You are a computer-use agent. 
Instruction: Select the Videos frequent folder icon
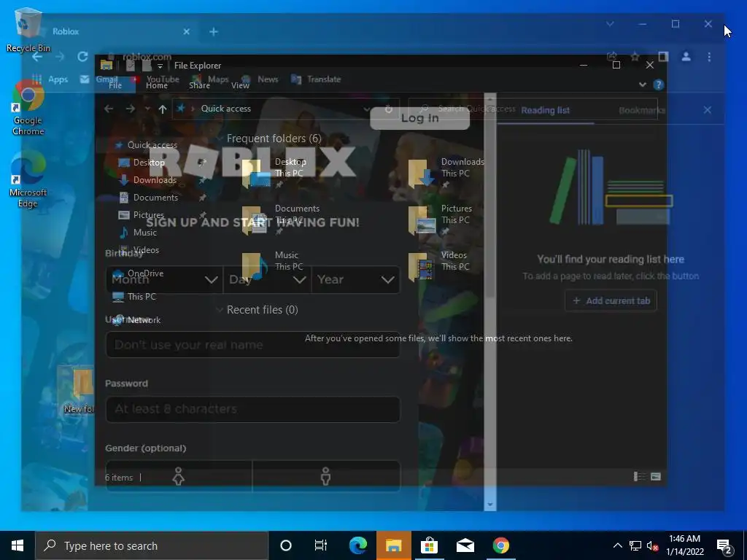[422, 267]
